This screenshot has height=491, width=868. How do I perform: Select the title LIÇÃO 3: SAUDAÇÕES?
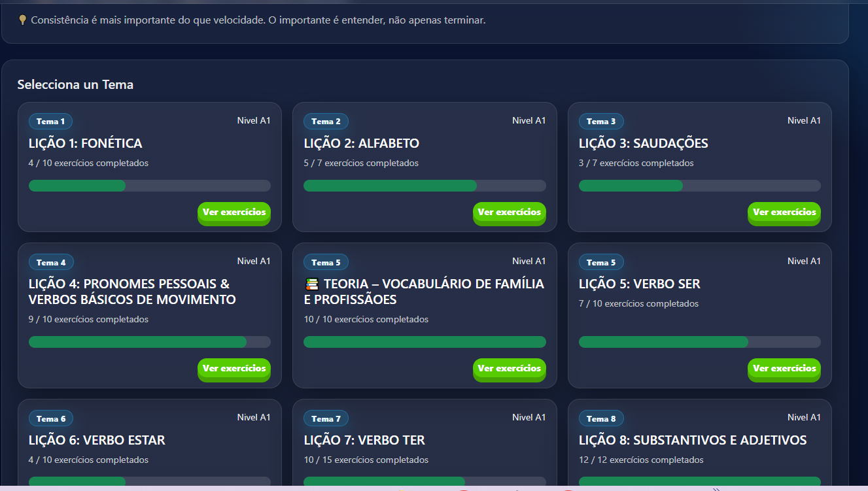point(644,143)
